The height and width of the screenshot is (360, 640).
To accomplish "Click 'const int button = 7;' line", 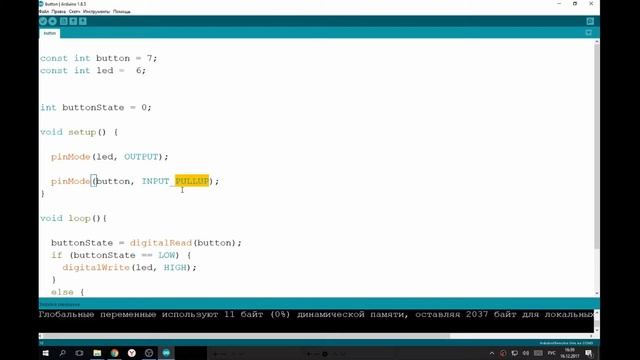I will (98, 58).
